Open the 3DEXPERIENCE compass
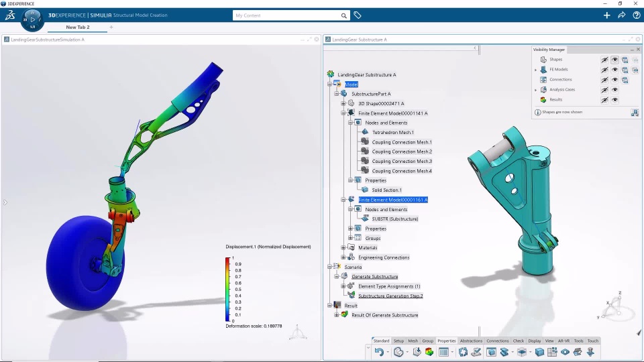This screenshot has height=362, width=644. point(32,19)
